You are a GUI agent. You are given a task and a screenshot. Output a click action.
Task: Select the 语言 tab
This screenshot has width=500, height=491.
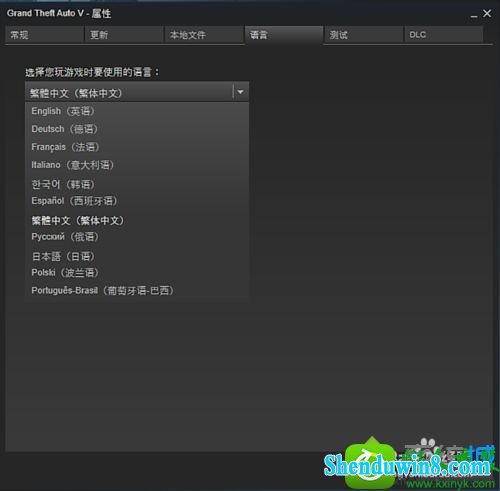click(x=284, y=35)
